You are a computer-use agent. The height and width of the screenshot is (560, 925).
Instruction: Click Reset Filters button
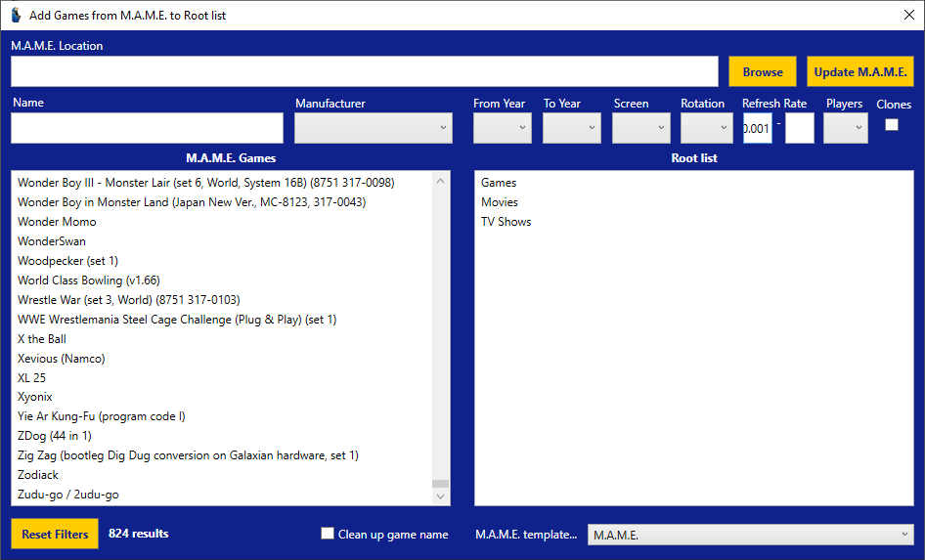[x=55, y=534]
